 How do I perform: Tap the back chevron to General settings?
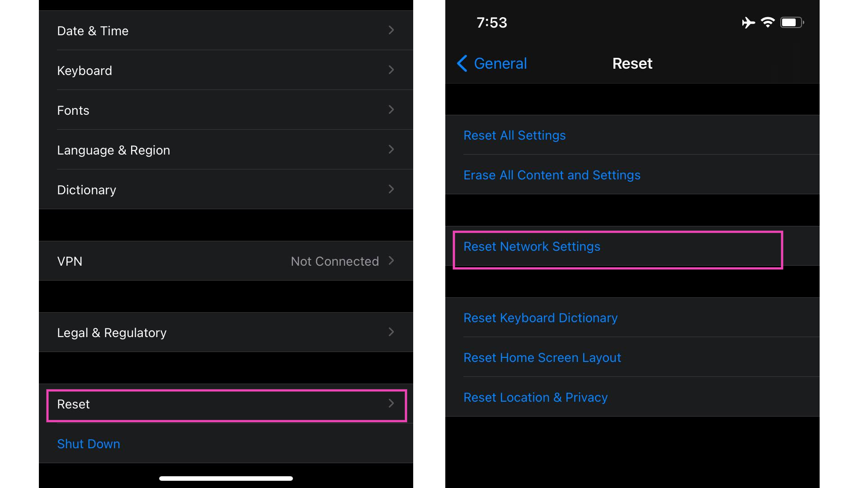click(462, 63)
